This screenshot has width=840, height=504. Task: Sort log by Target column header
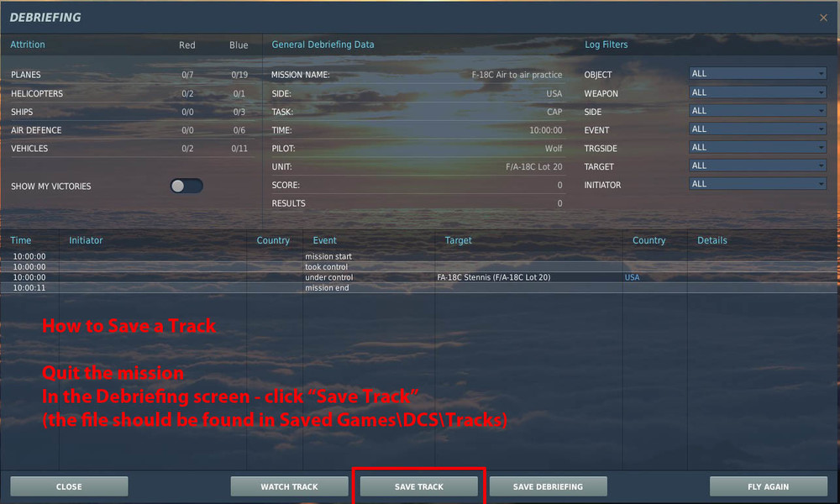coord(458,240)
